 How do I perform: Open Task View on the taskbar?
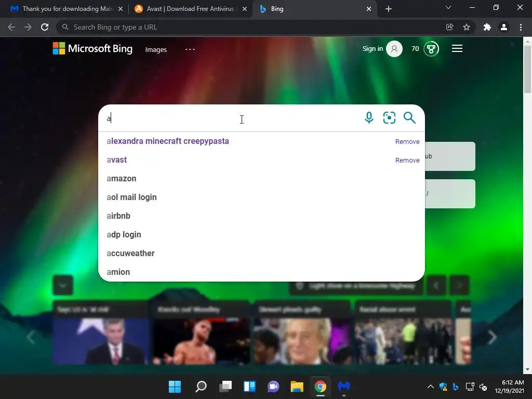(225, 387)
